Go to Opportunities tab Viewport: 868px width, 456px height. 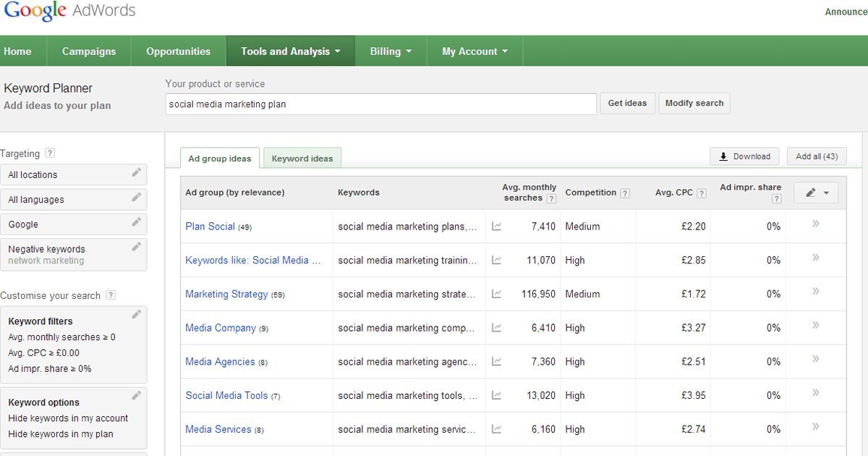[178, 51]
